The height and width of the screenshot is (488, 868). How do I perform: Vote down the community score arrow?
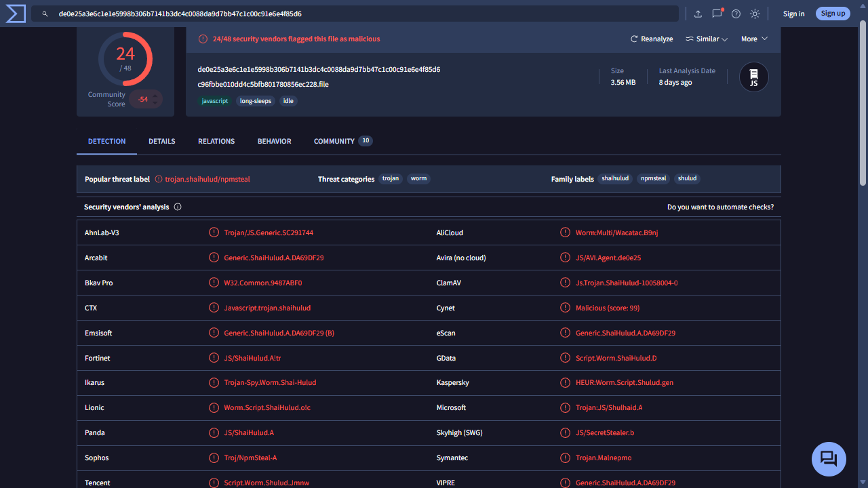coord(155,103)
